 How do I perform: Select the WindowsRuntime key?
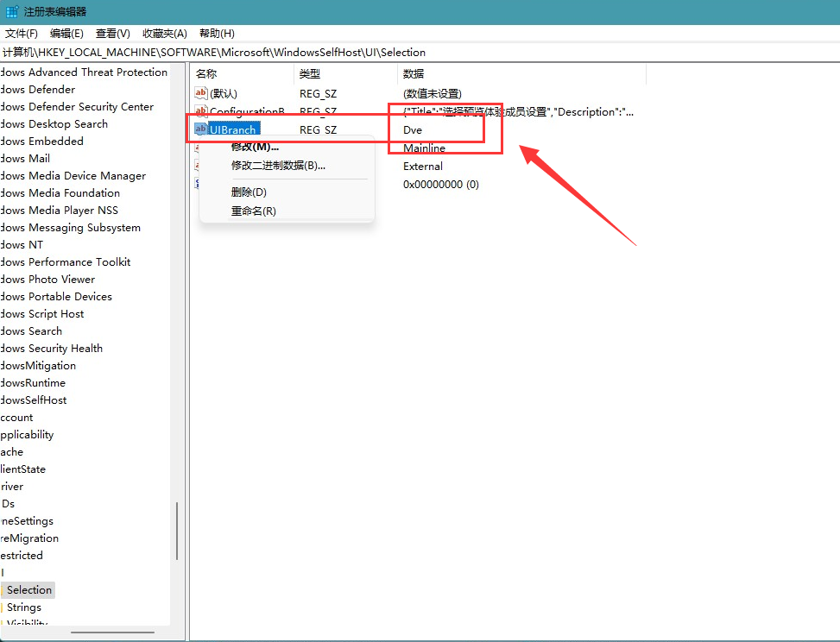tap(33, 383)
